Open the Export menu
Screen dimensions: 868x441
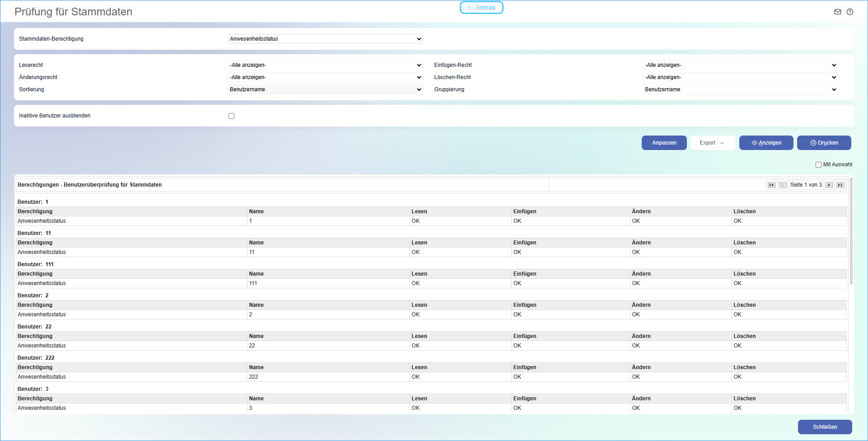(712, 143)
